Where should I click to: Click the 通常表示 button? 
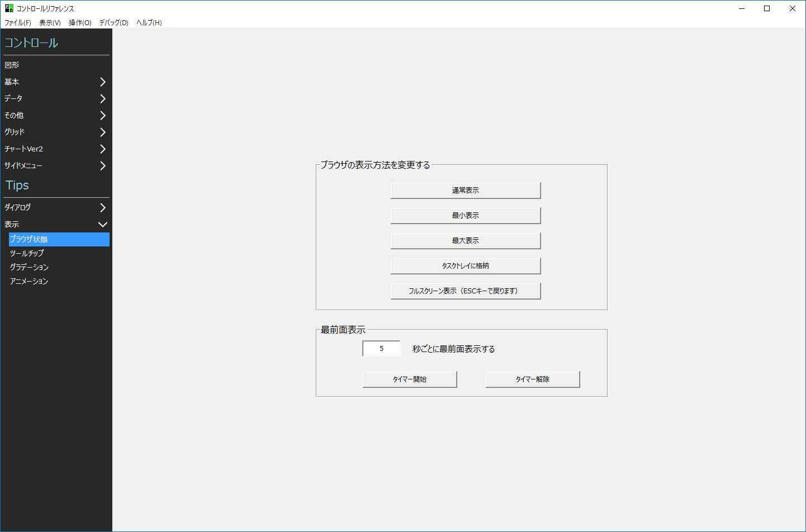(x=466, y=191)
